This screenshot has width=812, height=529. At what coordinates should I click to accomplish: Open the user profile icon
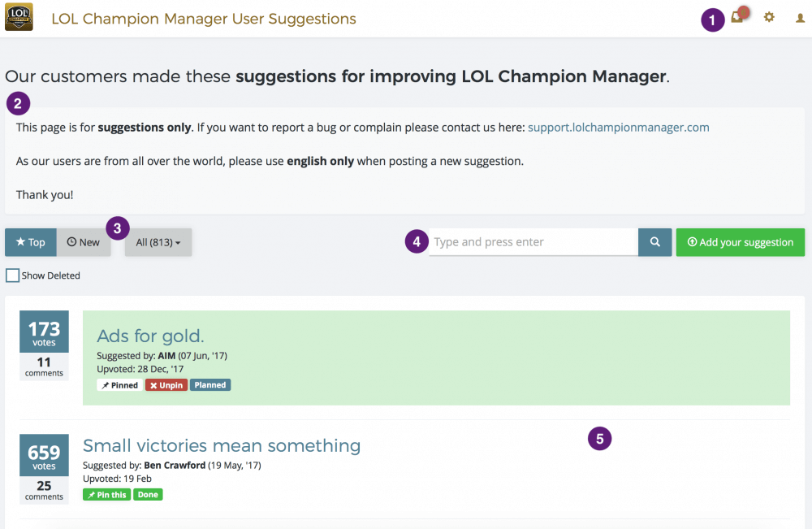(x=800, y=17)
